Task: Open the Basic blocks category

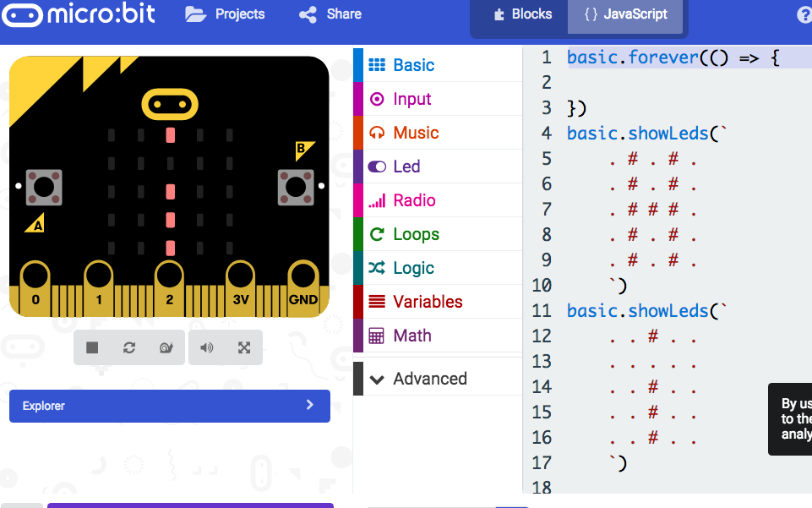Action: [413, 65]
